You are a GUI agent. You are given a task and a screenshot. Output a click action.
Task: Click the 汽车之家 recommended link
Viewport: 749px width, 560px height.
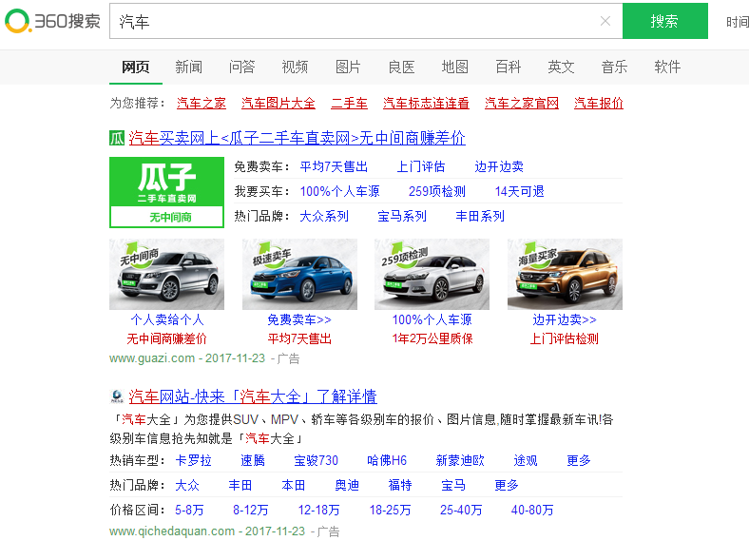pos(202,103)
